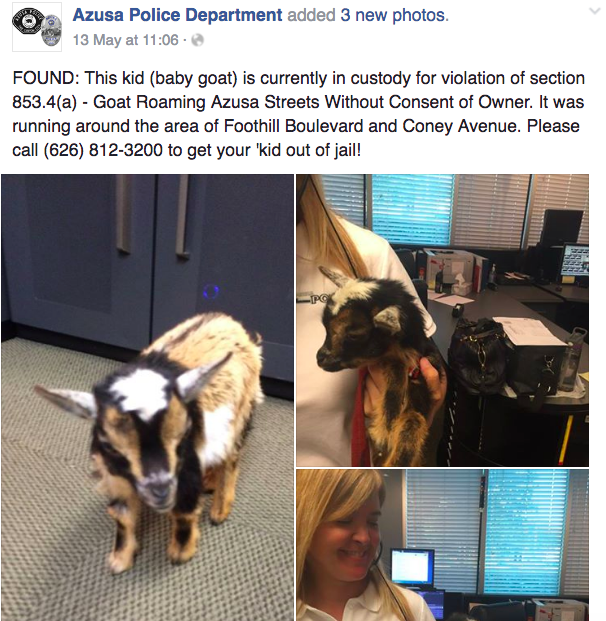Click the globe public privacy icon

tap(197, 40)
